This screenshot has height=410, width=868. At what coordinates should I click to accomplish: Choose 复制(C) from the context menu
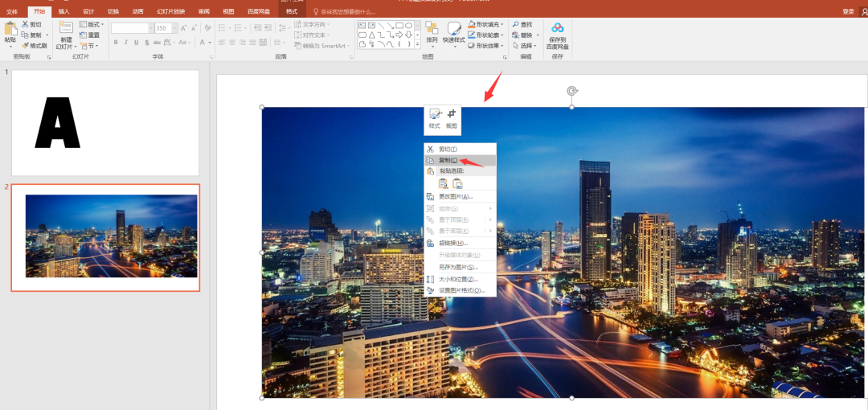coord(448,160)
